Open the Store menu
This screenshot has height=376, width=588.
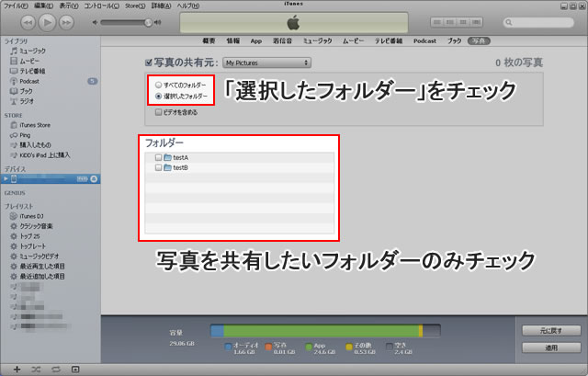click(x=135, y=6)
